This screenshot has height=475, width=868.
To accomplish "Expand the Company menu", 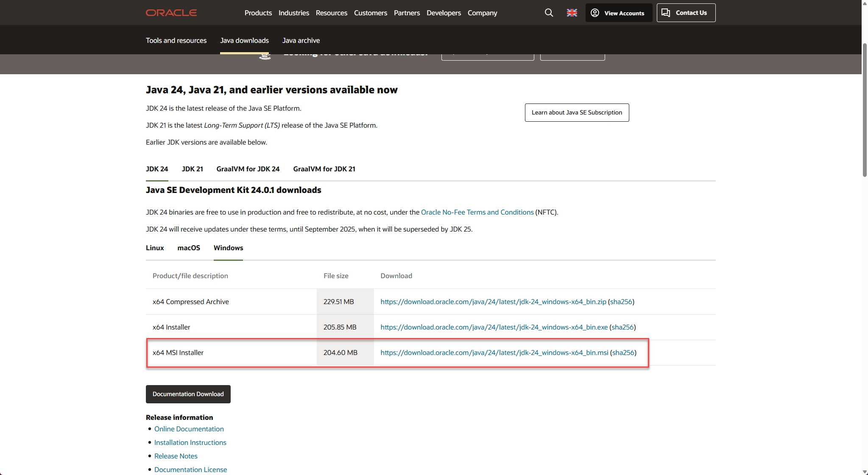I will coord(482,13).
